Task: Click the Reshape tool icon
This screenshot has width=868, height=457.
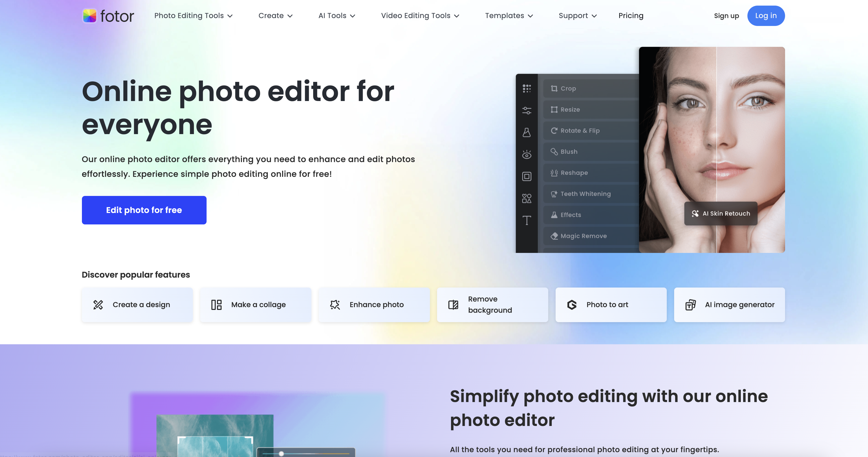Action: click(554, 173)
